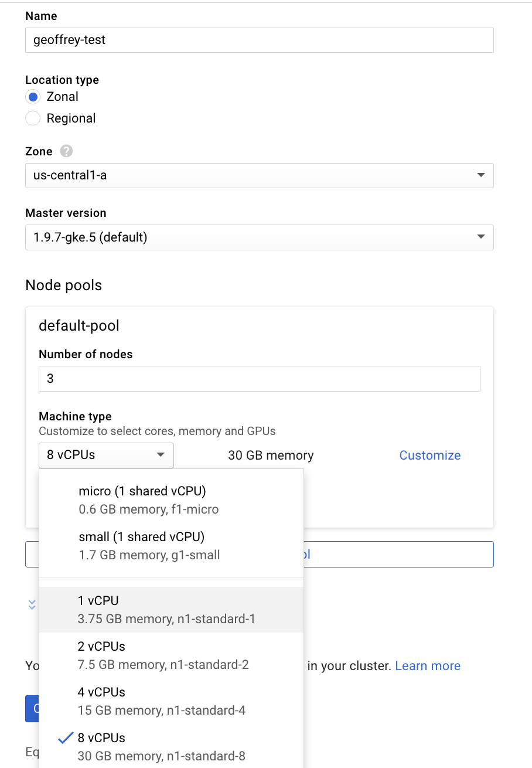Open the Zone dropdown us-central1-a
The height and width of the screenshot is (768, 532).
pos(259,175)
